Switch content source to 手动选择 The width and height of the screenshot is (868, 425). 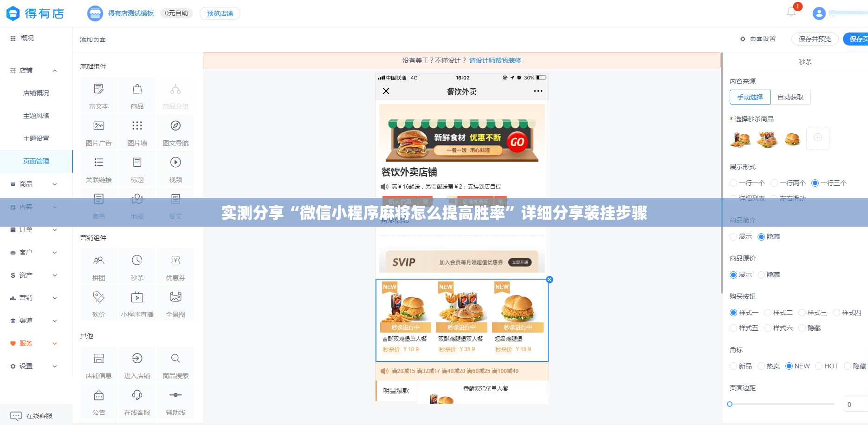click(750, 97)
